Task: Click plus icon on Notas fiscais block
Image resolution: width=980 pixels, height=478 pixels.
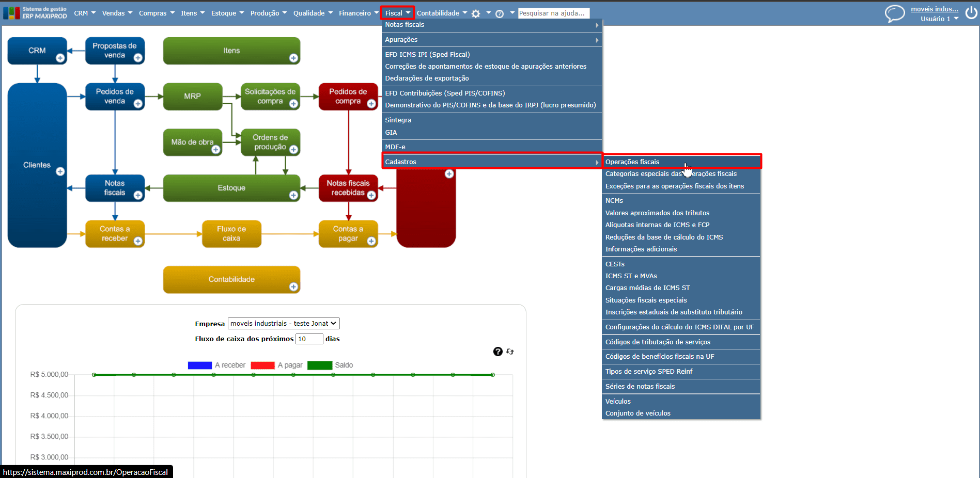Action: [x=138, y=195]
